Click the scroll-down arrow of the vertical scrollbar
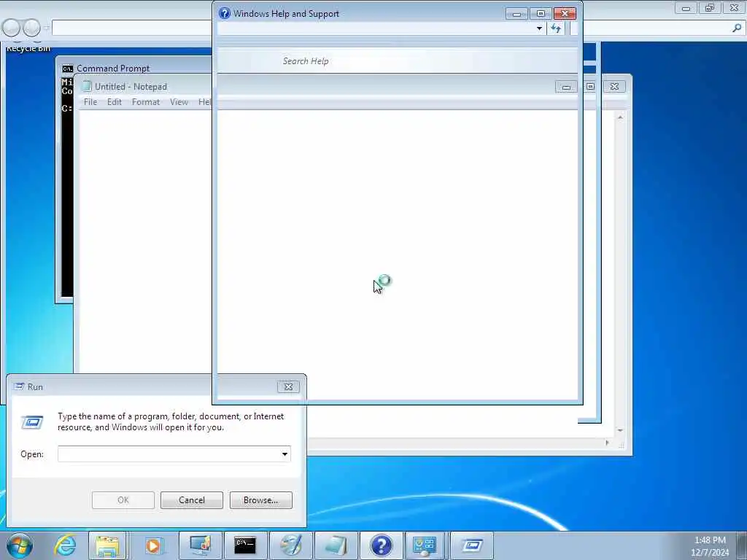This screenshot has width=747, height=560. pos(620,430)
